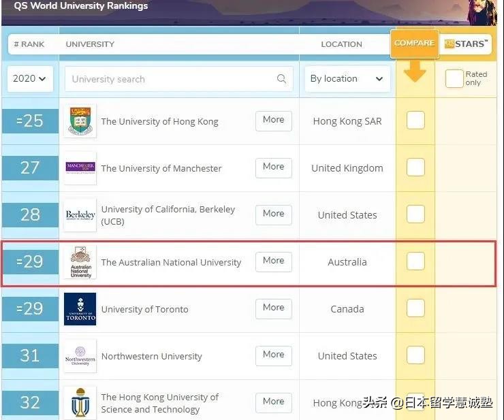
Task: Open the 2020 year dropdown
Action: pos(30,79)
